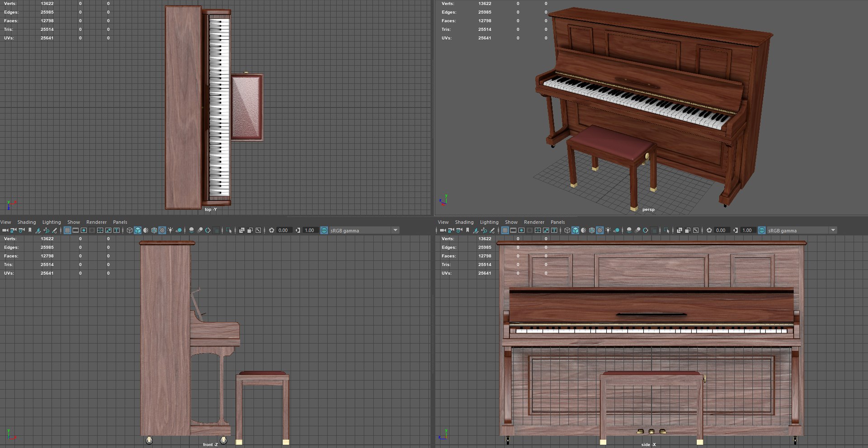868x448 pixels.
Task: Open sRGB gamma dropdown in side panel
Action: [x=802, y=230]
